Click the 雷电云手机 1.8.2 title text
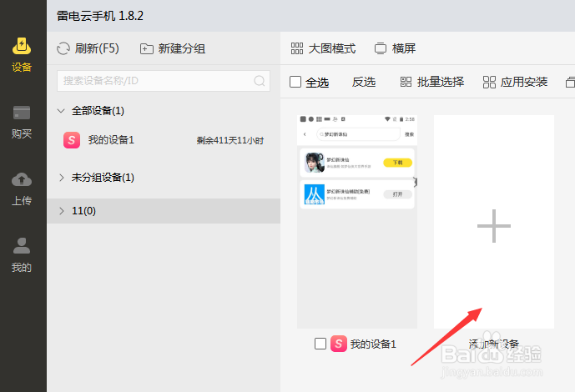The image size is (575, 392). pos(100,16)
